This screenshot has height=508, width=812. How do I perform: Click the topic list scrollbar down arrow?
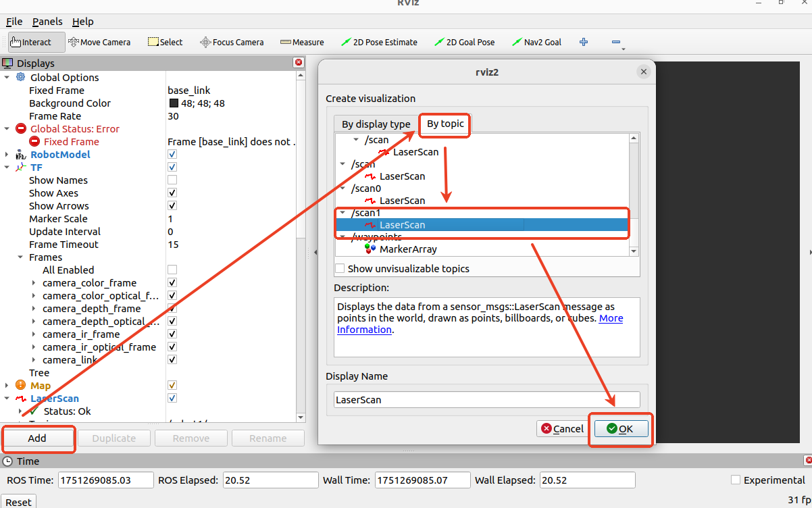point(634,251)
